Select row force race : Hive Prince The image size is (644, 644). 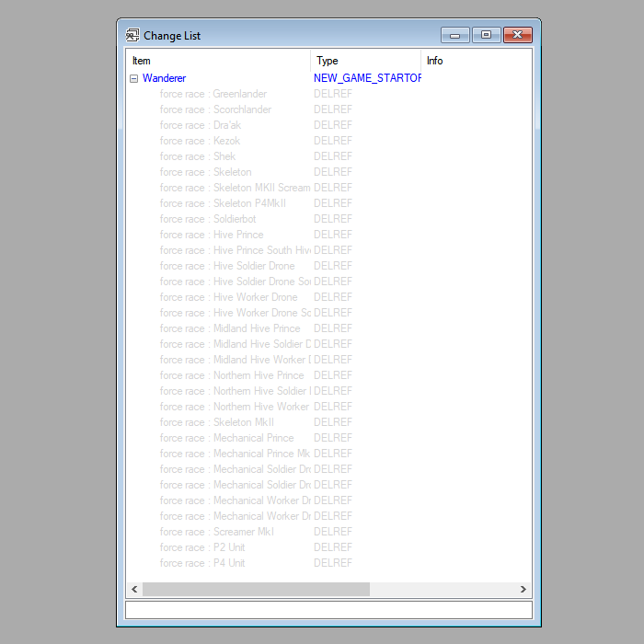tap(212, 235)
